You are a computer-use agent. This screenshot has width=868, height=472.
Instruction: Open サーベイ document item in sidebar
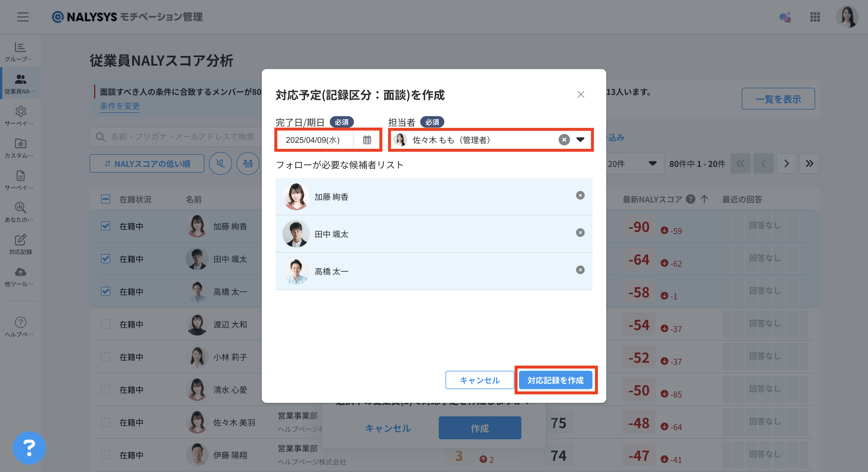pyautogui.click(x=21, y=180)
